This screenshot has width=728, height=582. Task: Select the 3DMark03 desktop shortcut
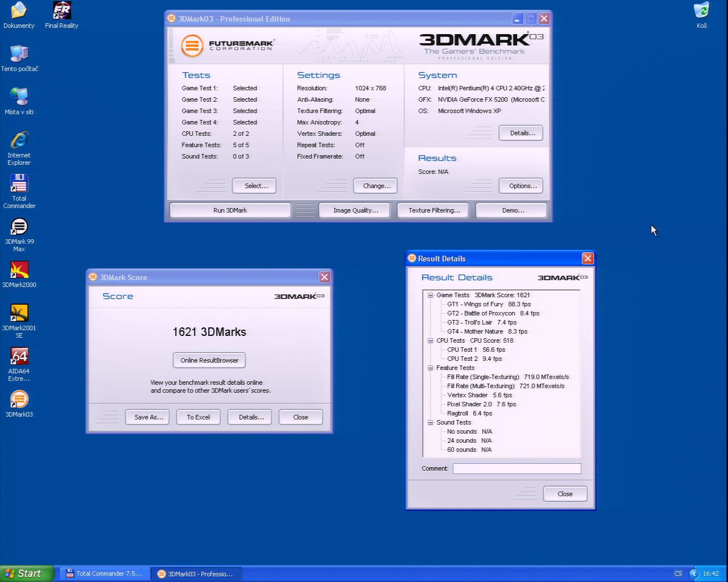point(19,404)
